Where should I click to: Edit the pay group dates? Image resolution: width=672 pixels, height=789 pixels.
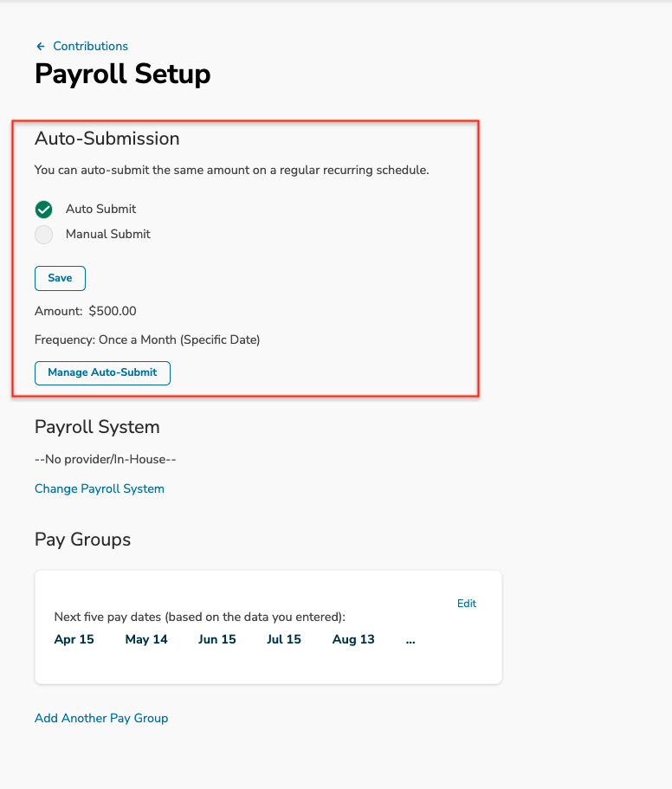pos(466,604)
